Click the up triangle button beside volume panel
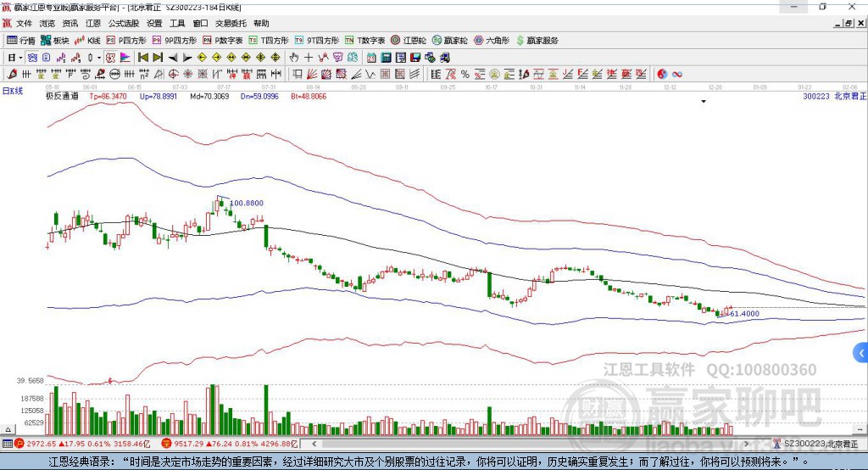The width and height of the screenshot is (868, 470). tap(8, 429)
